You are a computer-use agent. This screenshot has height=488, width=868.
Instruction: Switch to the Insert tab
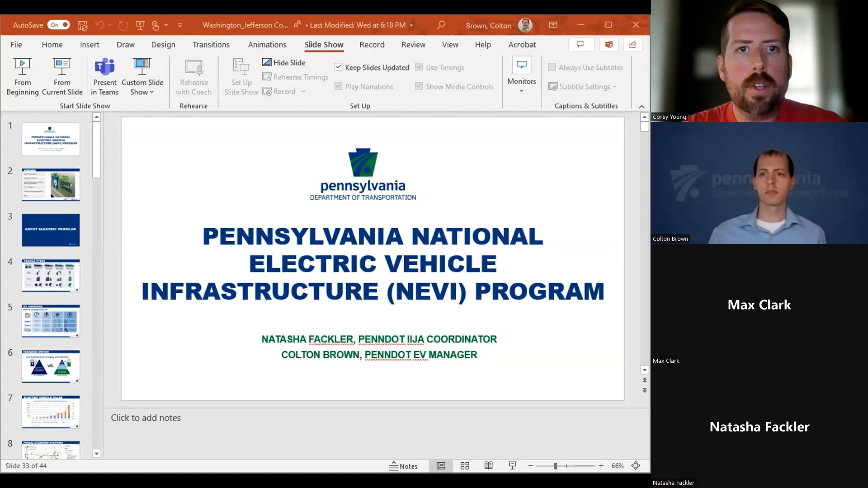coord(90,44)
